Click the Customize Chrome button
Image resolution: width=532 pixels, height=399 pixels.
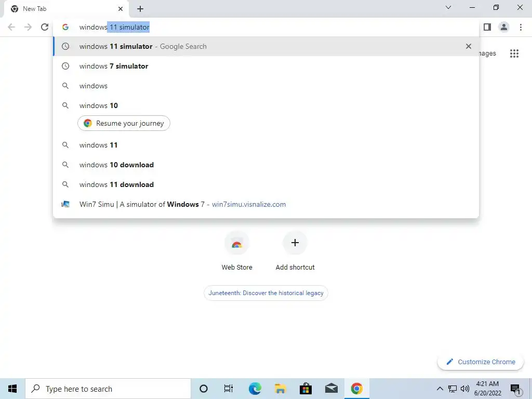pos(481,362)
